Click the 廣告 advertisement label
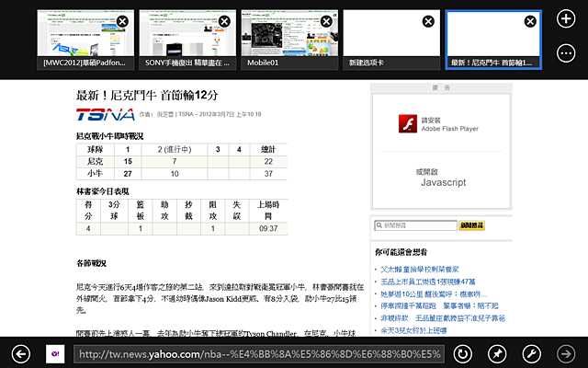 (441, 88)
